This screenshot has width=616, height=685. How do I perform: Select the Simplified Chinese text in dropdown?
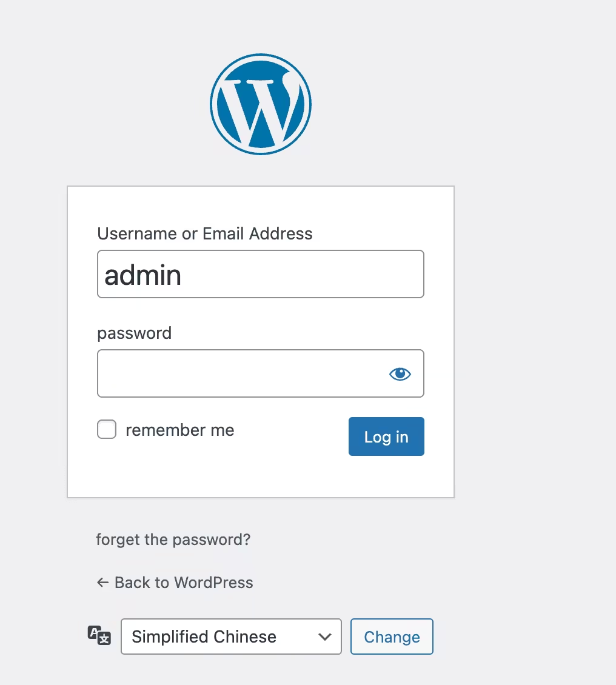pos(204,637)
